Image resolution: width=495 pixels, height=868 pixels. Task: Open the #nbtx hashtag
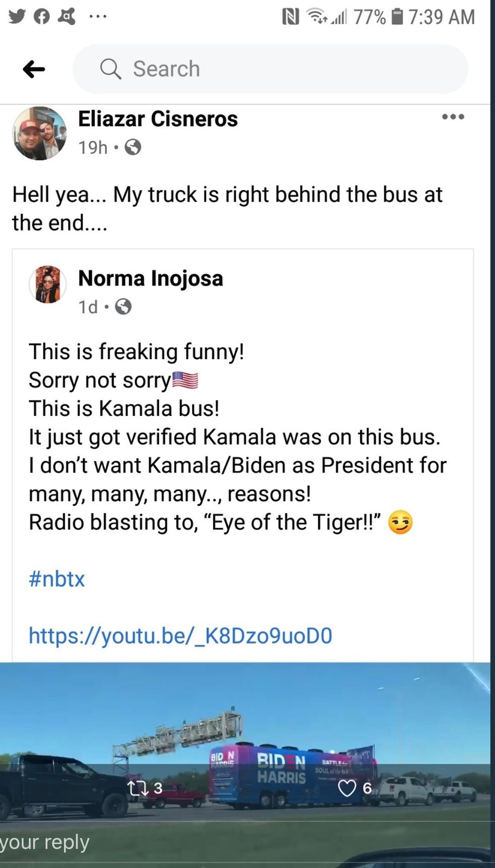point(57,578)
